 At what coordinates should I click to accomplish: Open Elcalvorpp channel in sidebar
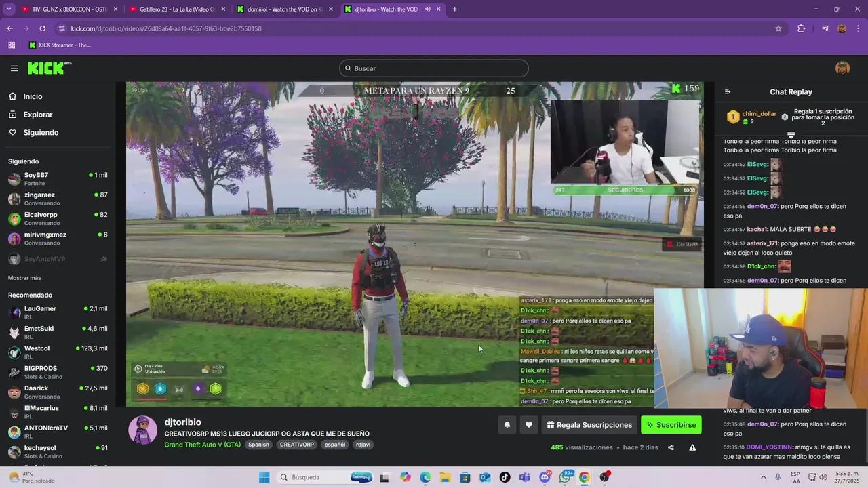[x=58, y=218]
